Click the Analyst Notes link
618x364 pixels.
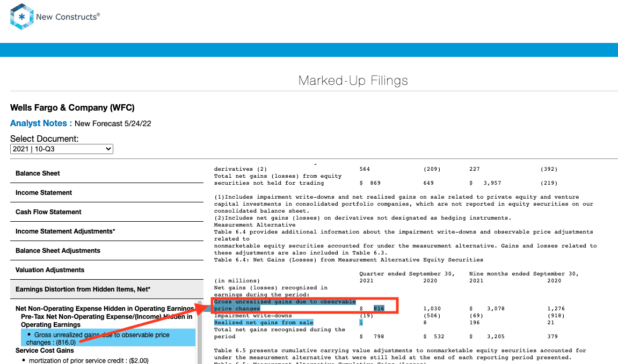41,123
